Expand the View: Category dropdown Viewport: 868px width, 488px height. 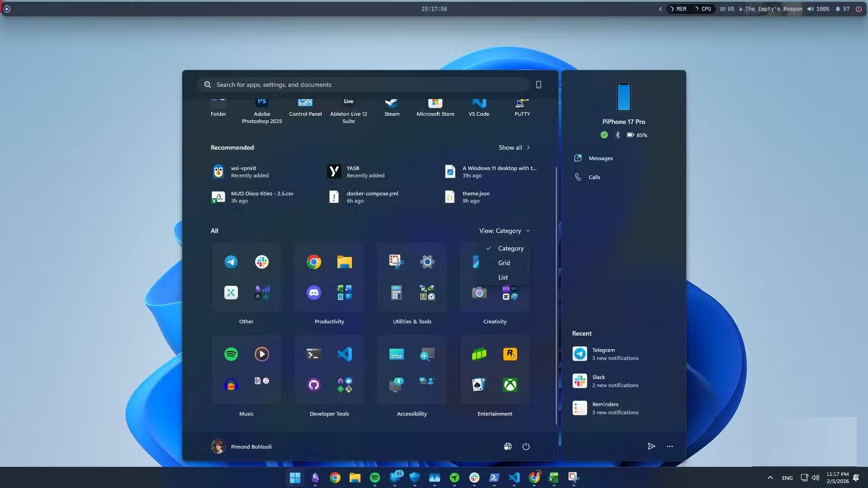[504, 231]
